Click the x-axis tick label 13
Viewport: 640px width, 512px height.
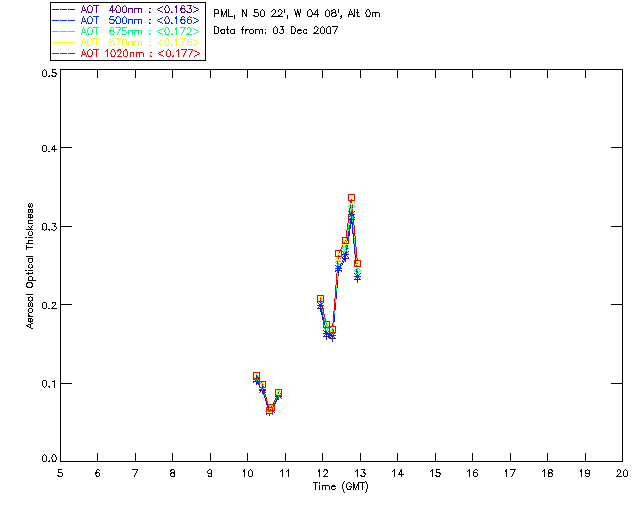pyautogui.click(x=360, y=473)
